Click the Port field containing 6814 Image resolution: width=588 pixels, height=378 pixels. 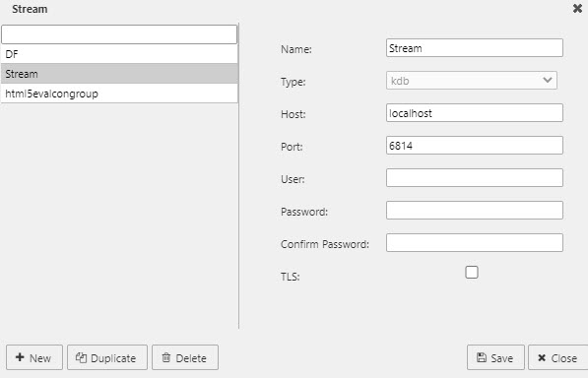point(475,146)
